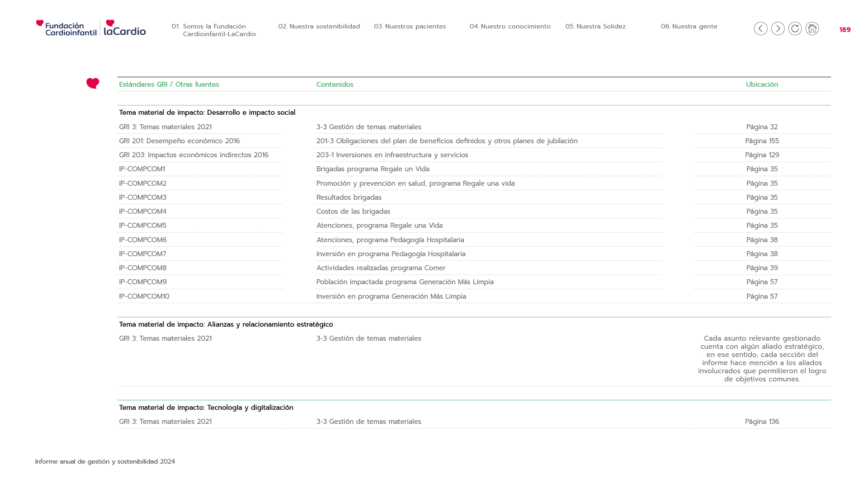The width and height of the screenshot is (868, 488).
Task: Open section 06 Nuestra gente
Action: [x=689, y=26]
